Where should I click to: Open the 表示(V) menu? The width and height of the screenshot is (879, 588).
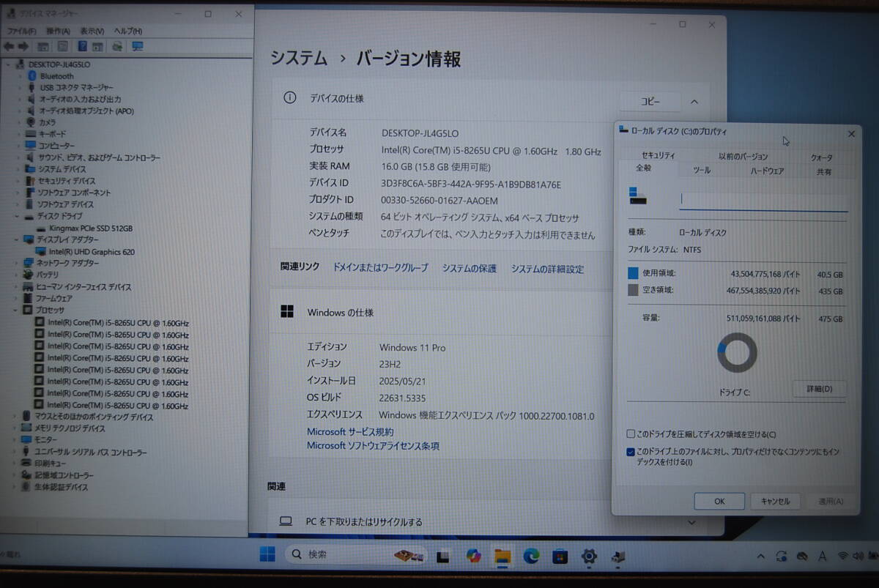[92, 31]
